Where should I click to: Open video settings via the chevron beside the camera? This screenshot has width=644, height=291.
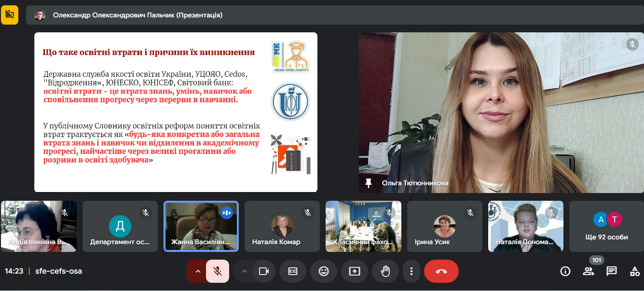point(244,271)
